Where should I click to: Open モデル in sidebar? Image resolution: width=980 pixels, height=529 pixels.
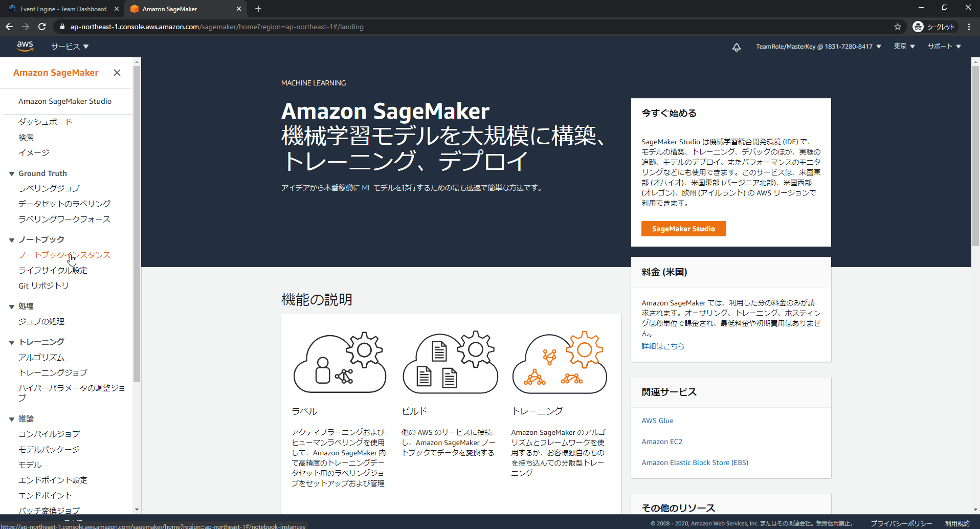point(30,465)
